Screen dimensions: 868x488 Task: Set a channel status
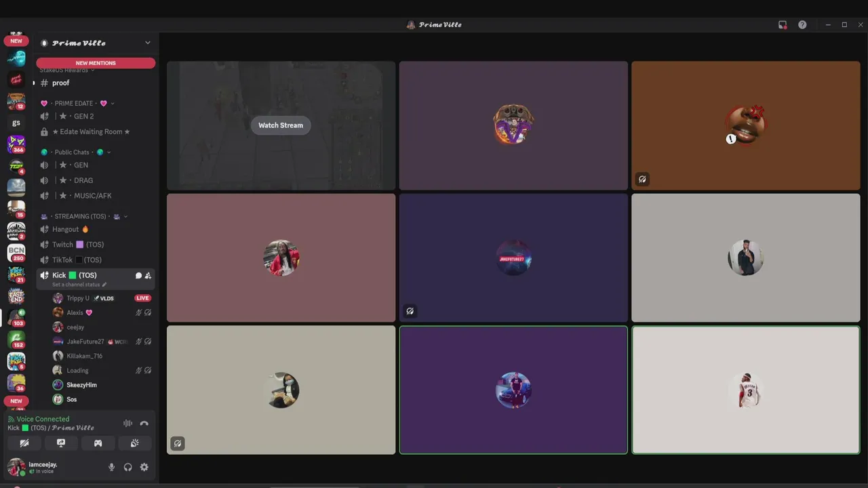(x=79, y=285)
